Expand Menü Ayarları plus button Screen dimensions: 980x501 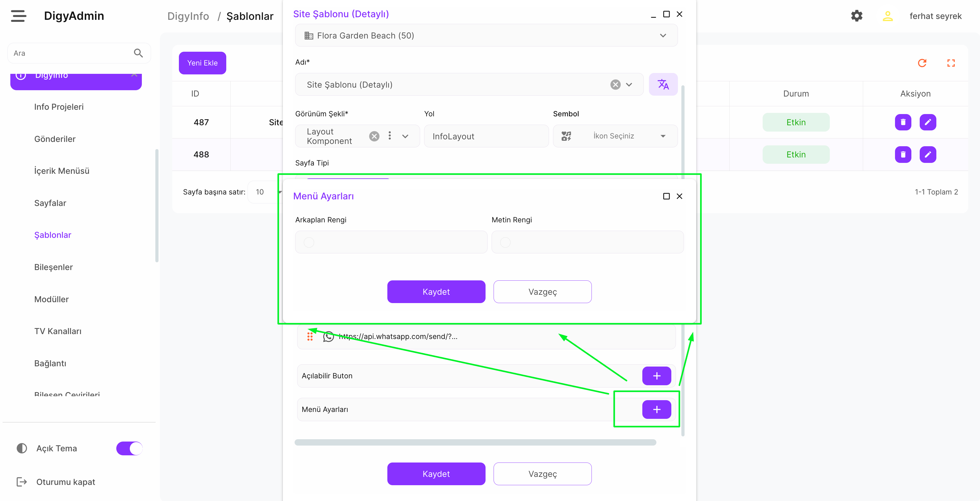(x=656, y=409)
